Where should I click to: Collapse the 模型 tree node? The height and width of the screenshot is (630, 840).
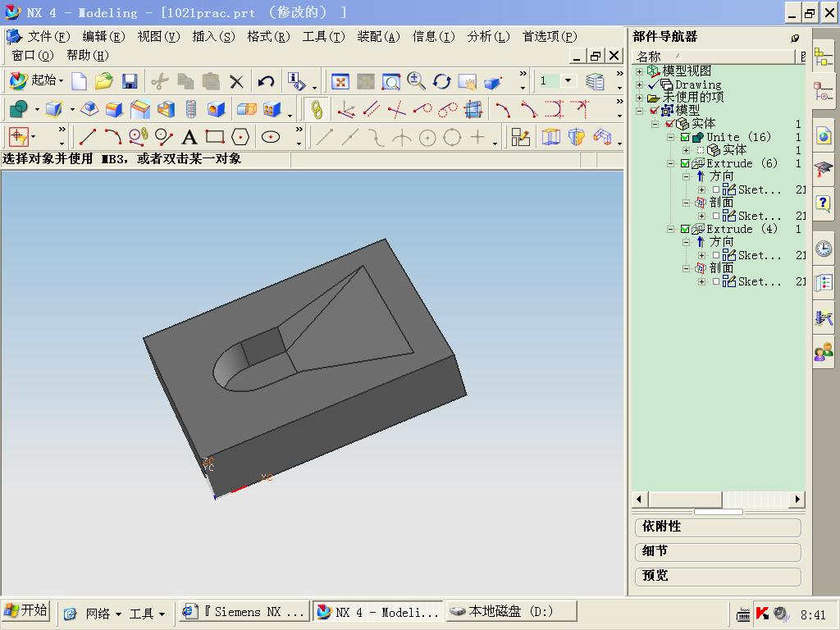pos(639,111)
